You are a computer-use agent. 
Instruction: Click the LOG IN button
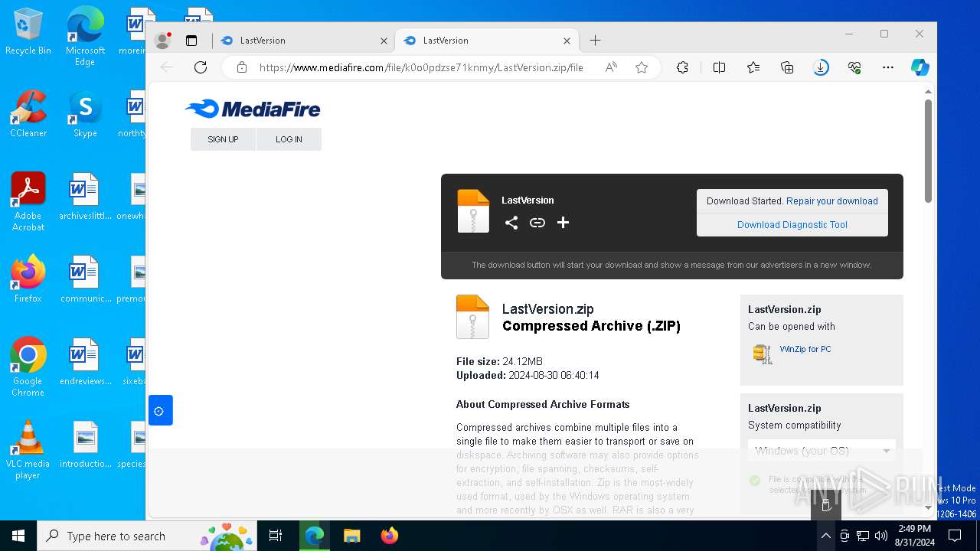pyautogui.click(x=289, y=139)
